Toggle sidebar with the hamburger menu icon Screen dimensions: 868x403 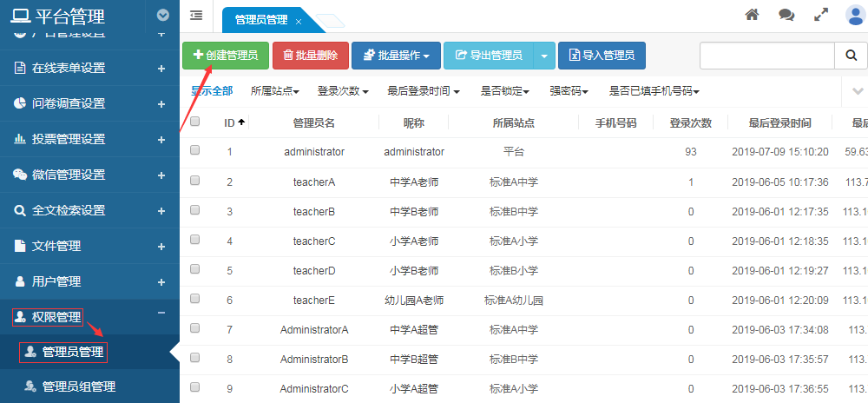[196, 15]
